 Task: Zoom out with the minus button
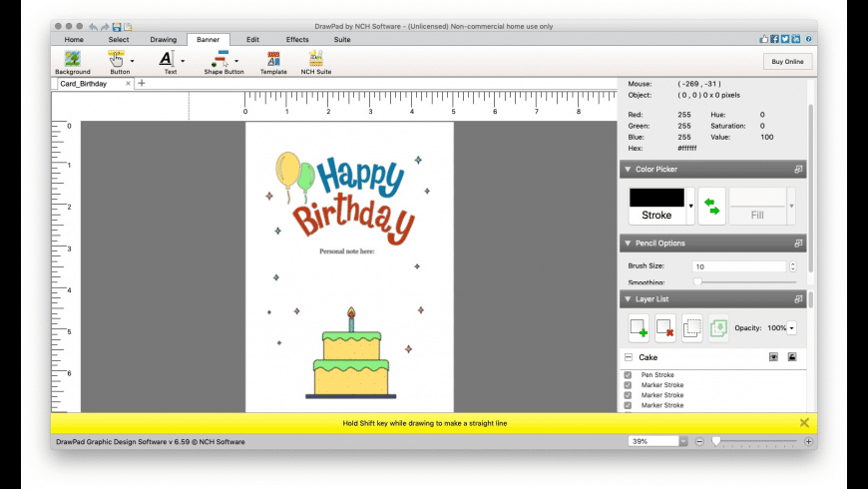pyautogui.click(x=699, y=441)
